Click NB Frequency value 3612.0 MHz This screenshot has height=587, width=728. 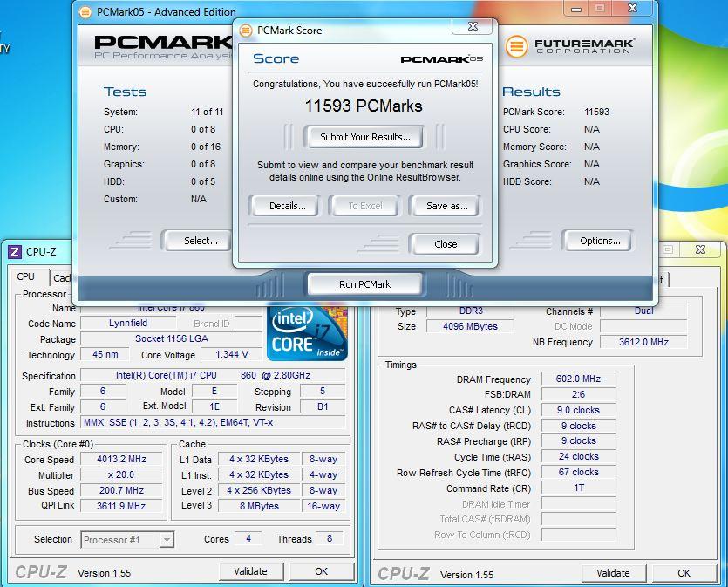[x=643, y=342]
